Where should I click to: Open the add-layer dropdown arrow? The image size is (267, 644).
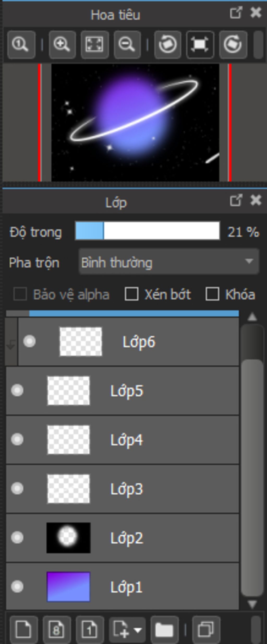click(138, 630)
